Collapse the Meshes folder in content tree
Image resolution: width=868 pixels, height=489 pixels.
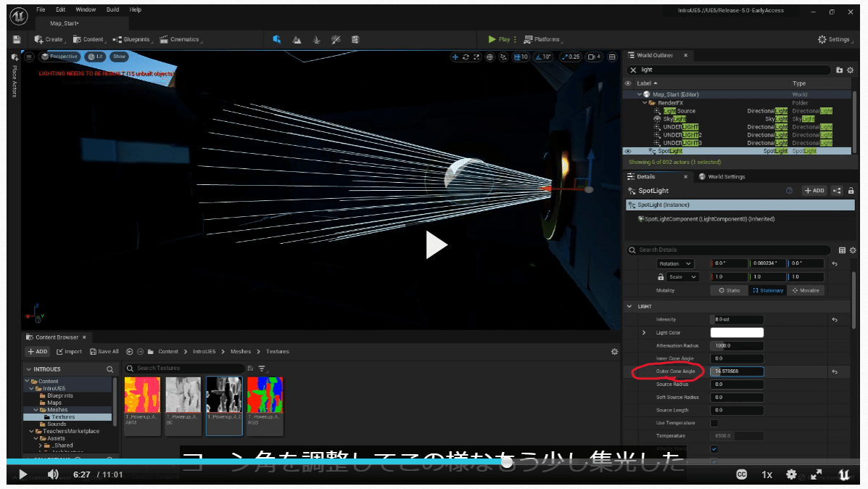36,410
